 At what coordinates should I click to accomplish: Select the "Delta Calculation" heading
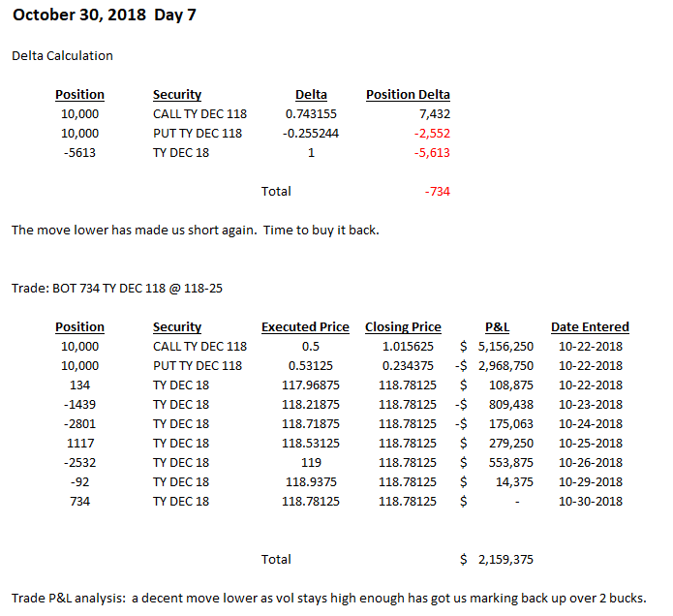[x=62, y=56]
